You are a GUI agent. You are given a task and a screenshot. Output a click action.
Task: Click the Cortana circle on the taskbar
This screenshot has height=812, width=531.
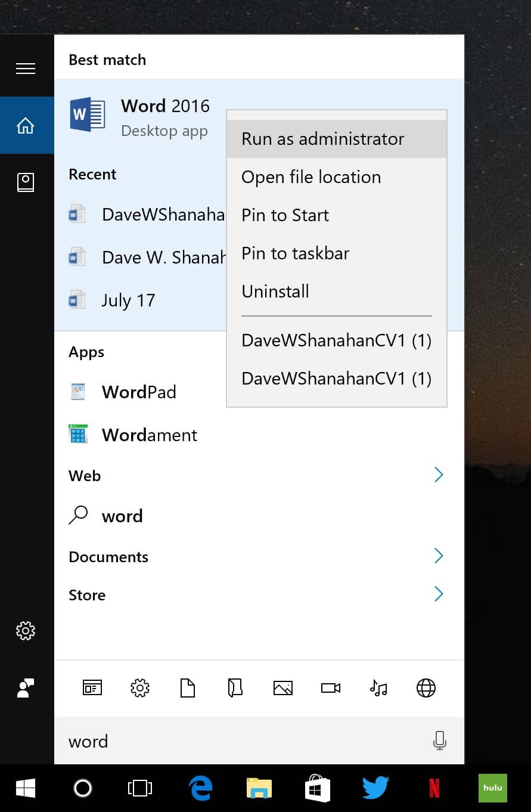tap(83, 788)
